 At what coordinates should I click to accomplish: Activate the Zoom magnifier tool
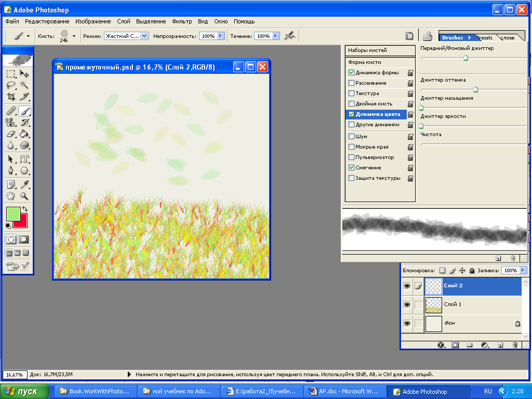24,196
